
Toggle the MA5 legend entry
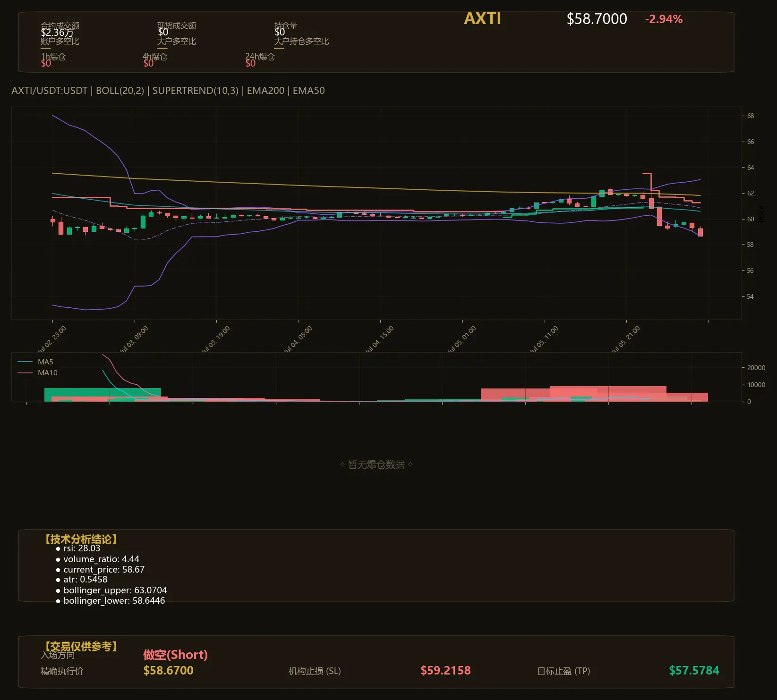click(35, 362)
